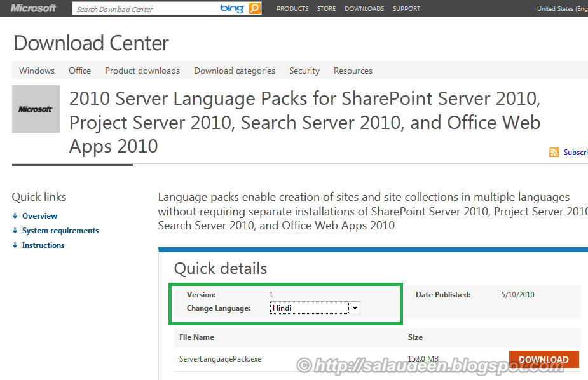Image resolution: width=588 pixels, height=380 pixels.
Task: Click the Download Center page heading
Action: [91, 43]
